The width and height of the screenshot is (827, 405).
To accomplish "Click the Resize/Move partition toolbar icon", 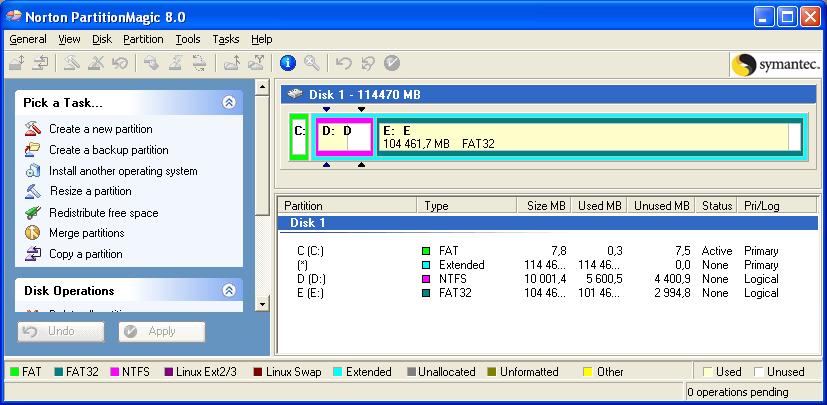I will click(x=16, y=63).
